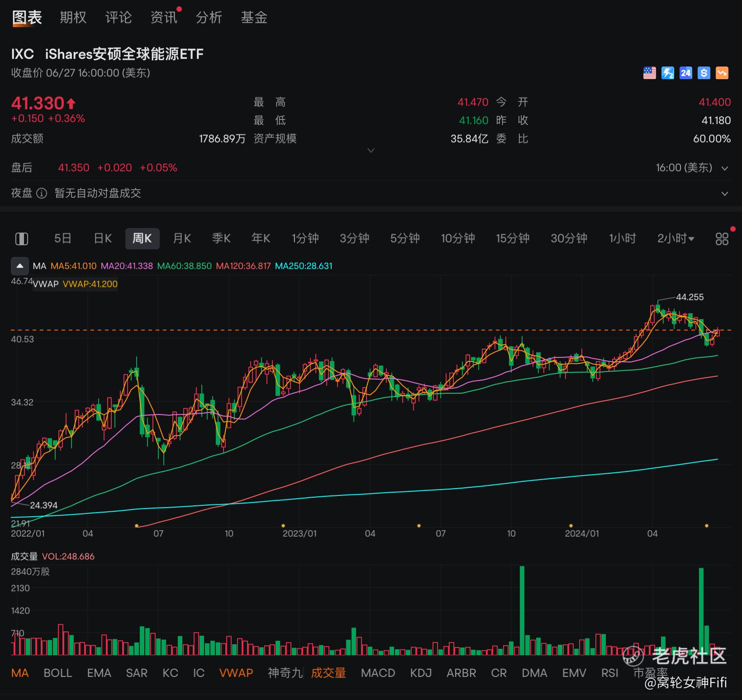Expand the night session row chevron
This screenshot has width=742, height=700.
click(724, 194)
